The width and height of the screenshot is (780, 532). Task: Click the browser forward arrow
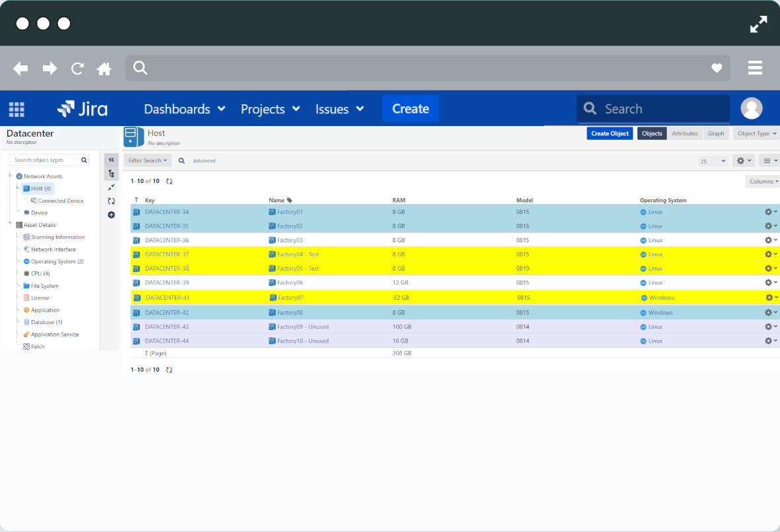tap(49, 68)
